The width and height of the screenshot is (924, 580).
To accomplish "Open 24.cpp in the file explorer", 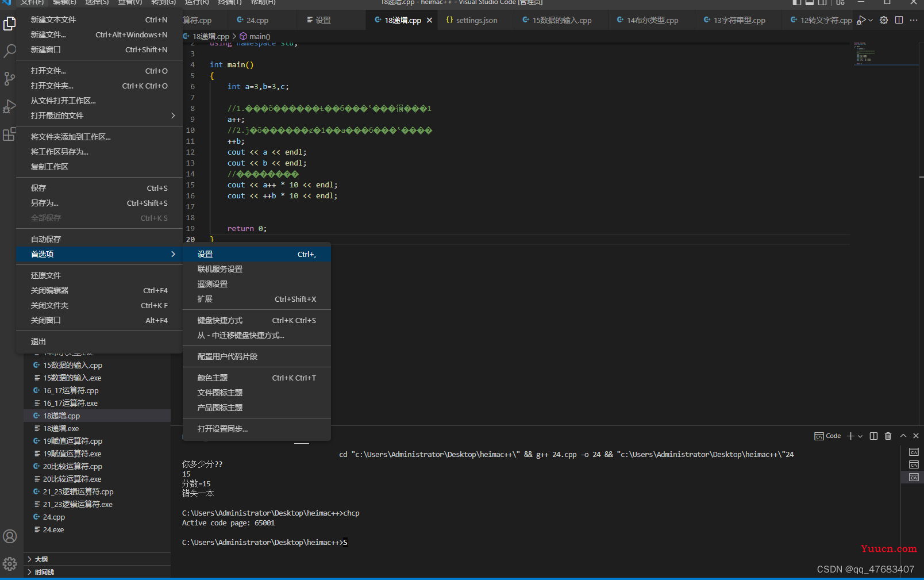I will (x=97, y=517).
